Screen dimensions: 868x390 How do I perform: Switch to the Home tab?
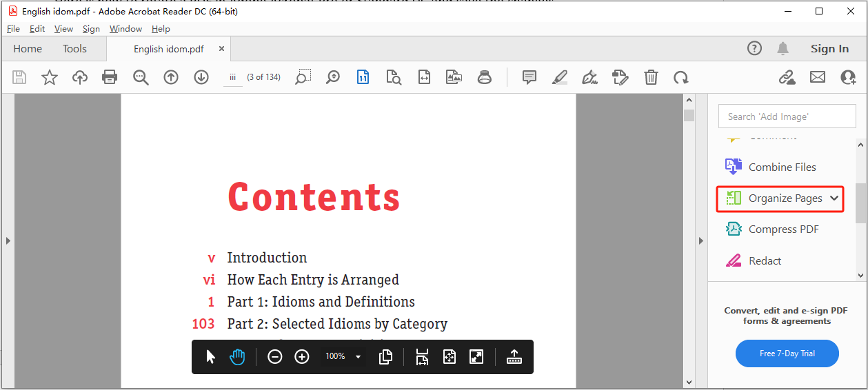[x=28, y=49]
